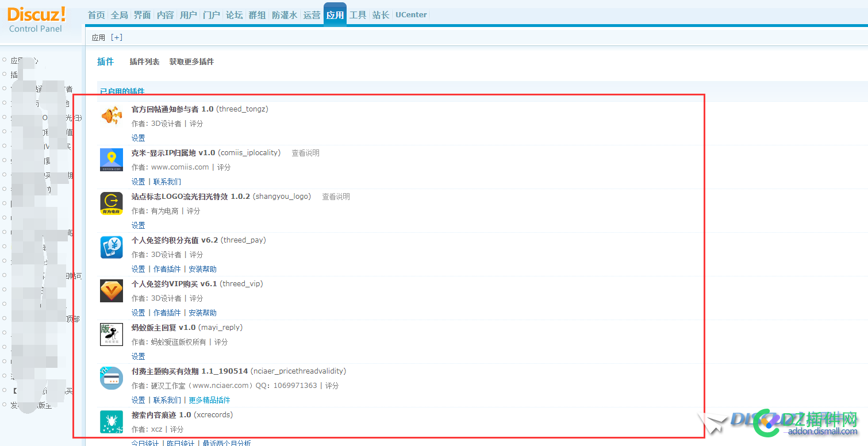The image size is (868, 446).
Task: Click 评分 beside 有为电商 author
Action: click(193, 211)
